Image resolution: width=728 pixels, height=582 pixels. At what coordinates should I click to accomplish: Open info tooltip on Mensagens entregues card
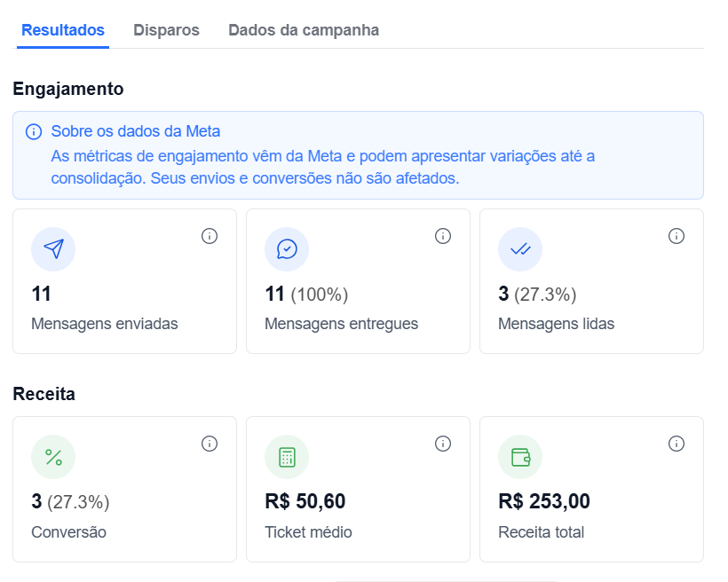[443, 236]
